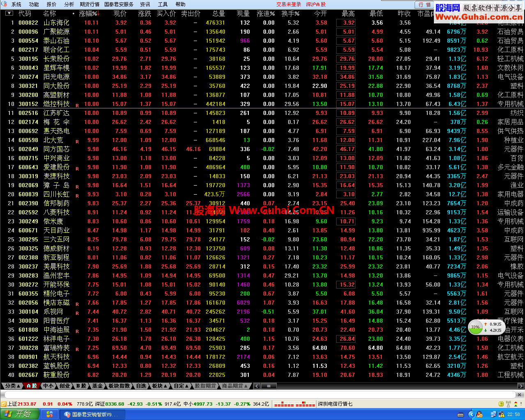
Task: Open the 分析 menu
Action: point(69,4)
